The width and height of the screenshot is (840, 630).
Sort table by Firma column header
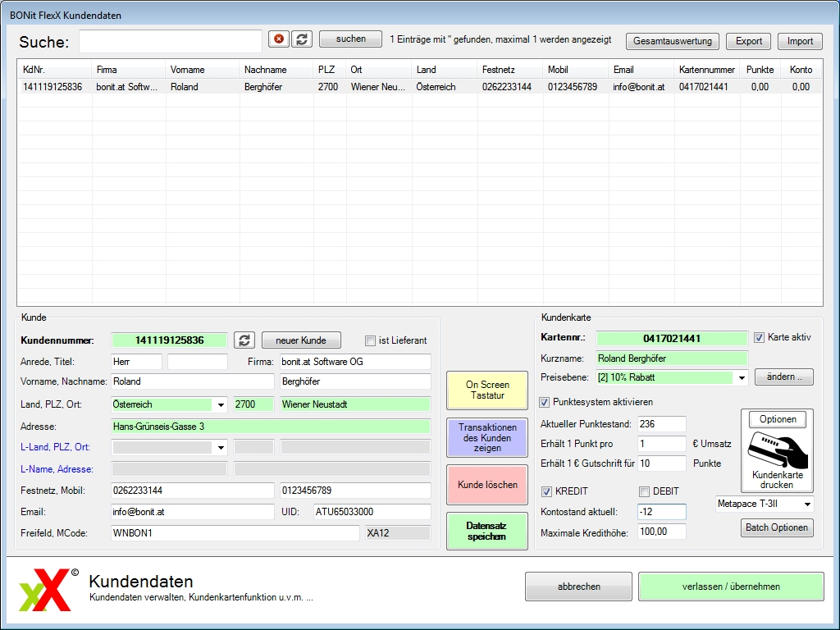click(x=129, y=70)
